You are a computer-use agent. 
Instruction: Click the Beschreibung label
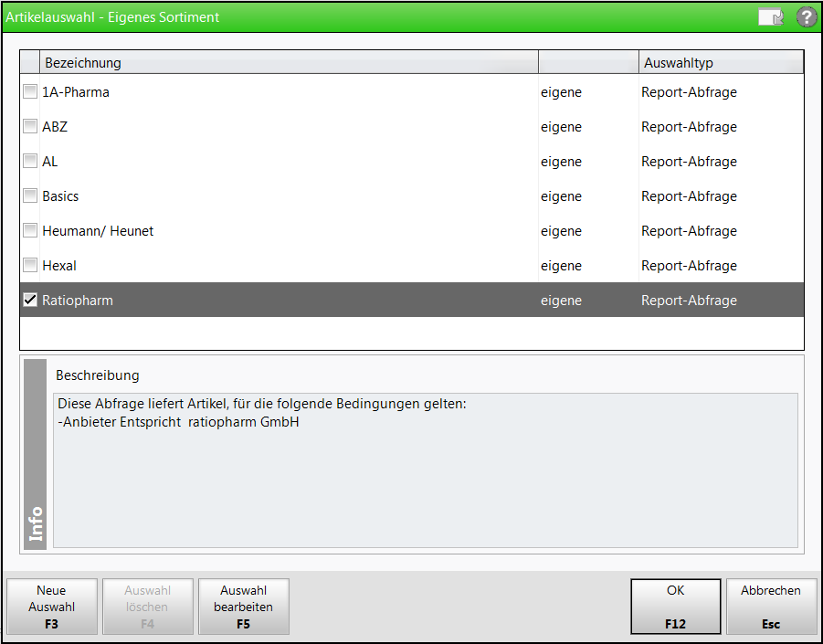[98, 375]
